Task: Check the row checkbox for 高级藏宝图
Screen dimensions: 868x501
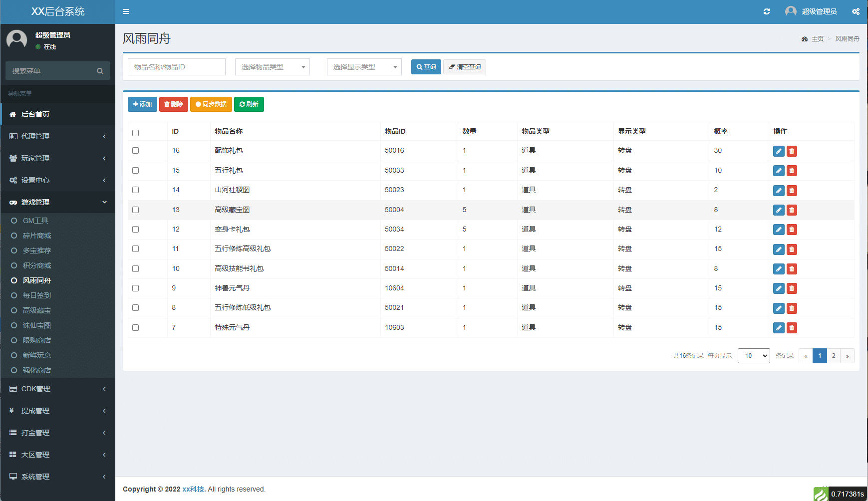Action: (x=135, y=210)
